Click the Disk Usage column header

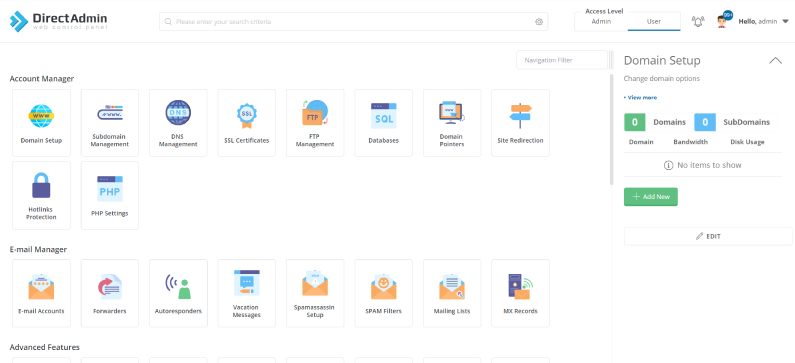click(x=747, y=142)
